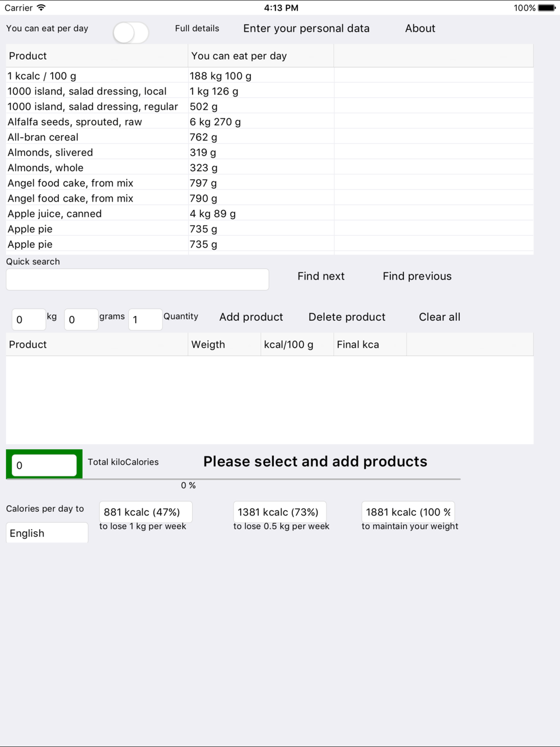Click the Add product button
Viewport: 560px width, 747px height.
click(x=251, y=317)
